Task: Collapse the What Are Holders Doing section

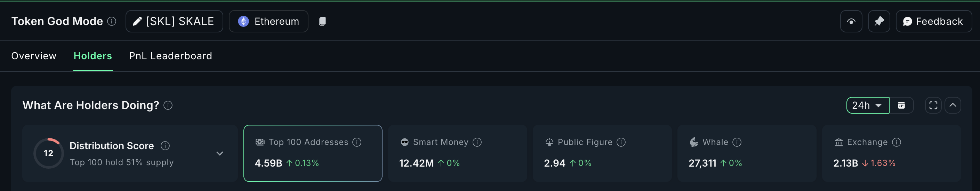Action: tap(952, 105)
